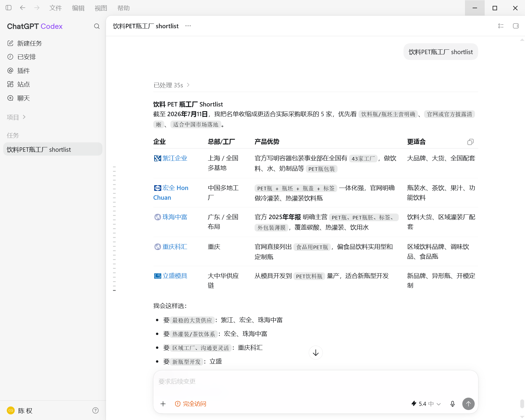Image resolution: width=525 pixels, height=420 pixels.
Task: Open the 编辑 menu
Action: [78, 8]
